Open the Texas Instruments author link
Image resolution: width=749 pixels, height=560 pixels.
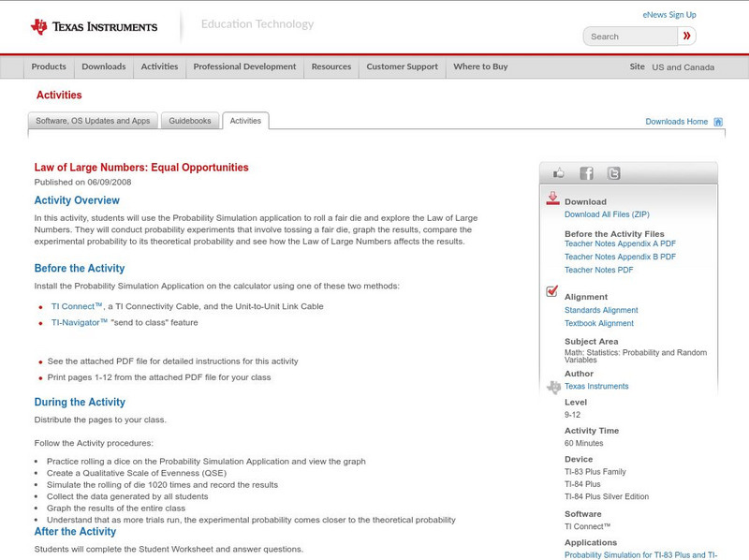coord(596,386)
